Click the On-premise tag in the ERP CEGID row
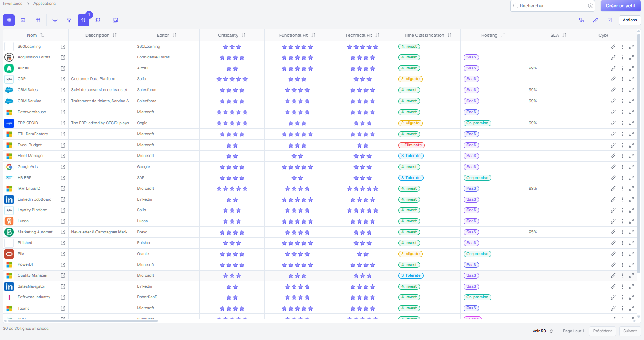 477,123
